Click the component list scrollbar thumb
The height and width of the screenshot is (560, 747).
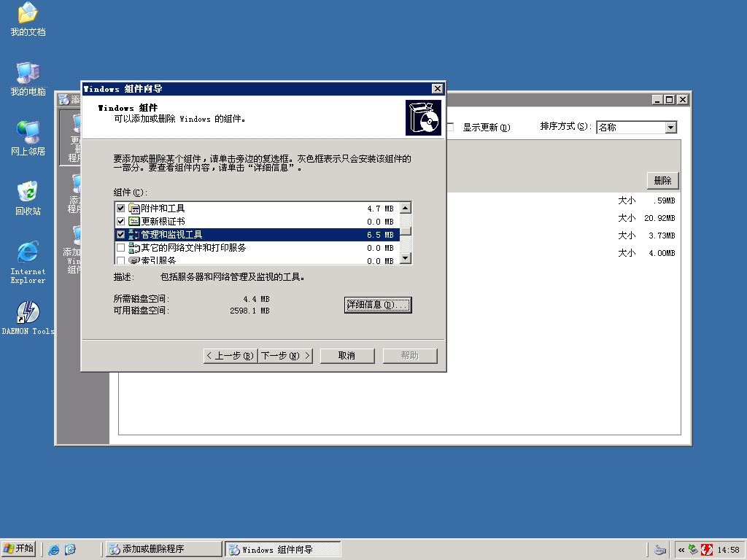406,231
